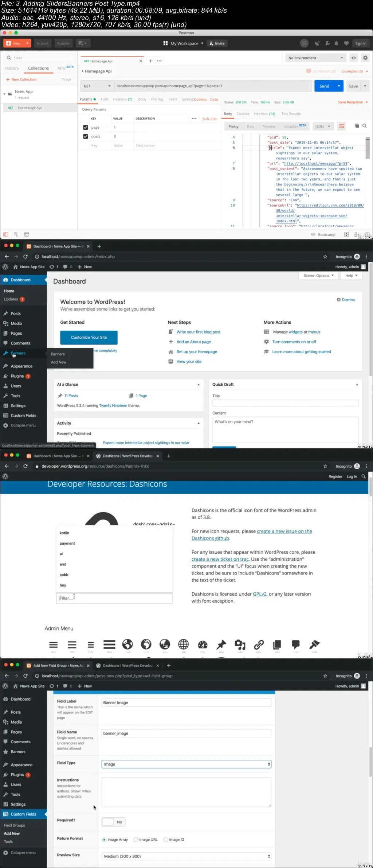Viewport: 373px width, 868px height.
Task: Open My Workspace dropdown
Action: 183,43
